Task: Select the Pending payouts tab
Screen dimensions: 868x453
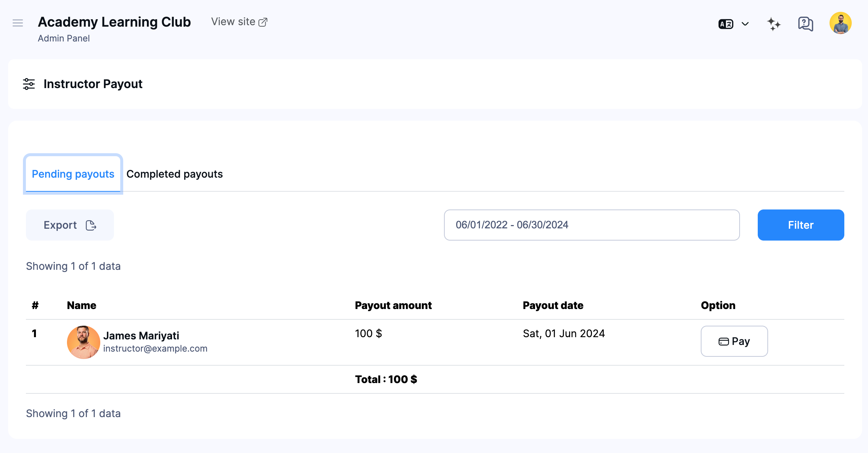Action: (x=73, y=174)
